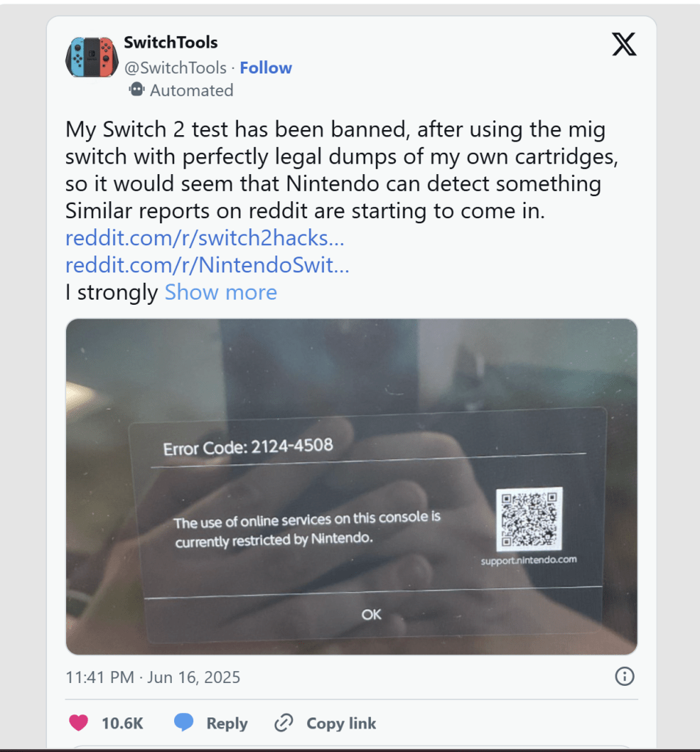Open the reddit.com/r/switch2hacks link

coord(205,239)
